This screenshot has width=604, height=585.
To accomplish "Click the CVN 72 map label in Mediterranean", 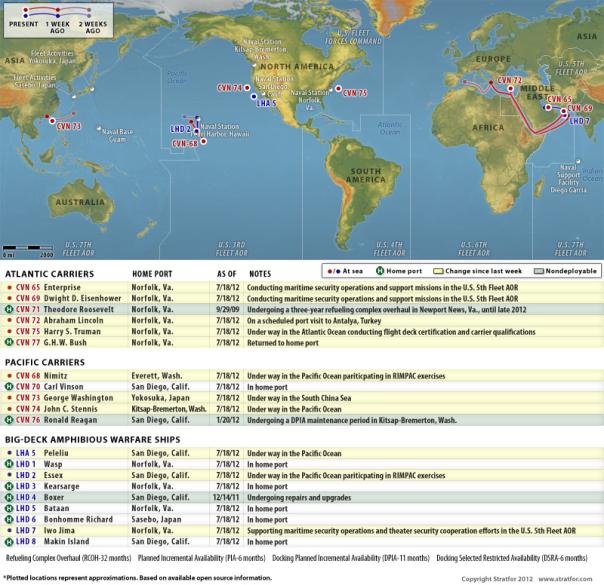I will 509,80.
